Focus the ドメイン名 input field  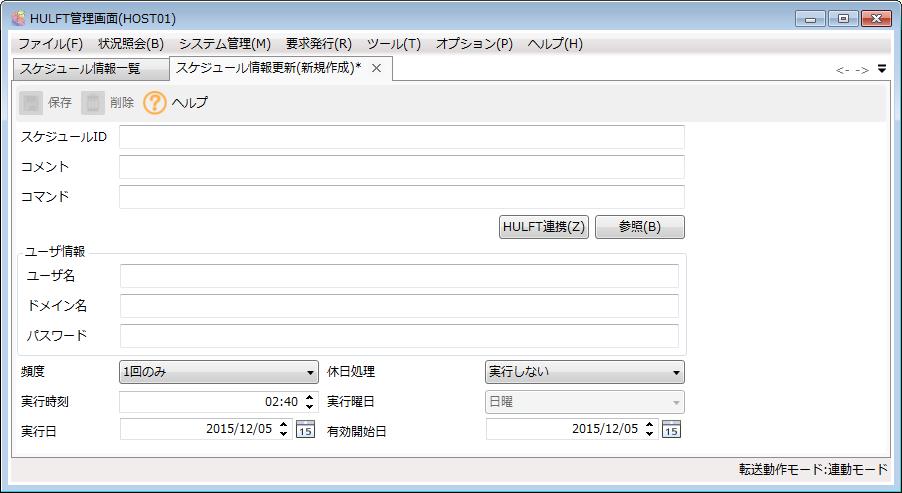tap(399, 306)
